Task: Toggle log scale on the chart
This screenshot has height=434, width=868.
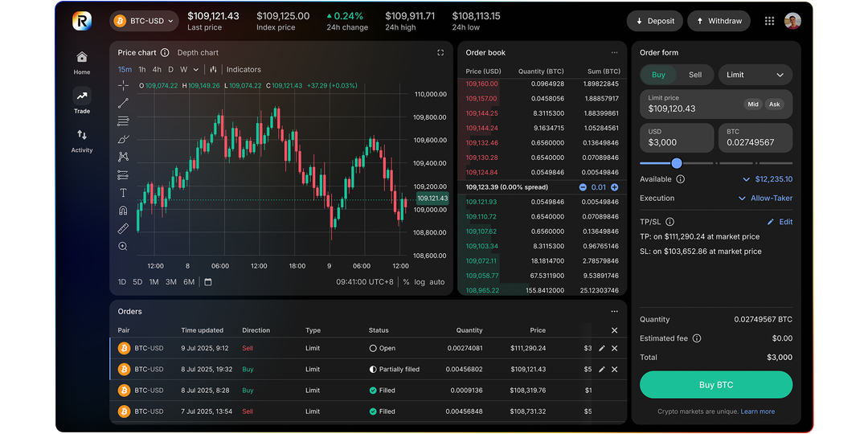Action: coord(420,282)
